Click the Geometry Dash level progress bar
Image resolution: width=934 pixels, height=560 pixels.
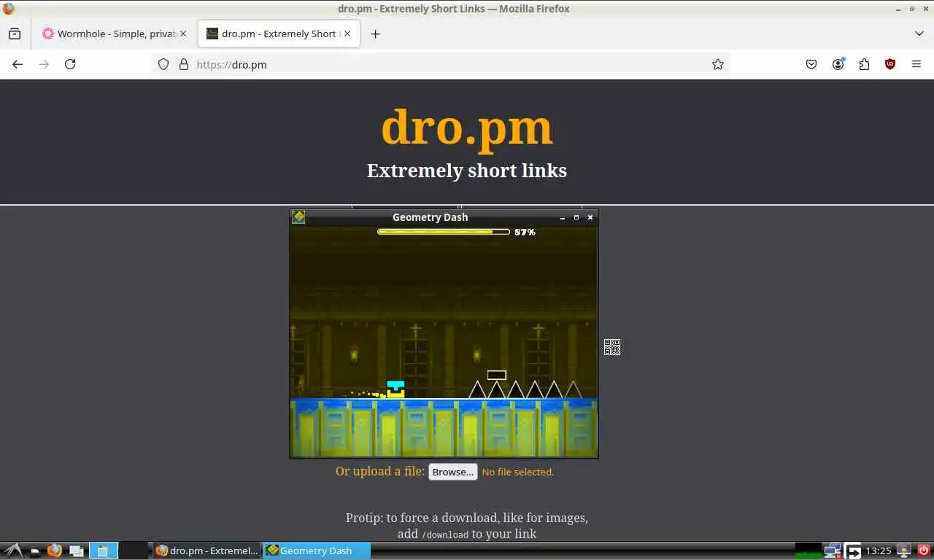pos(444,232)
